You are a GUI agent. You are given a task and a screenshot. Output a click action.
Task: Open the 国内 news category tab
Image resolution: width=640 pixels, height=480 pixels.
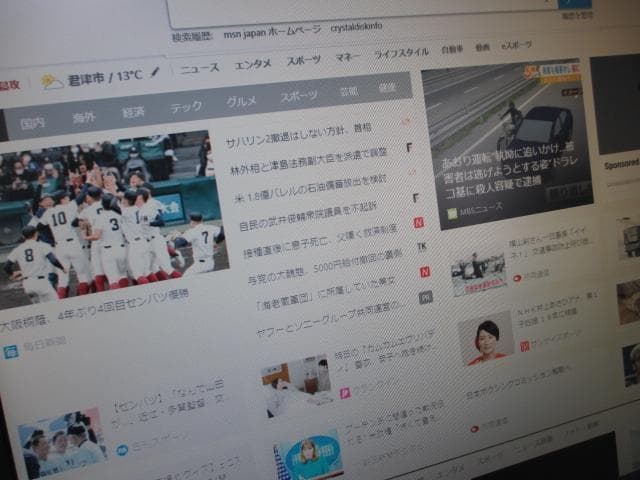tap(33, 123)
